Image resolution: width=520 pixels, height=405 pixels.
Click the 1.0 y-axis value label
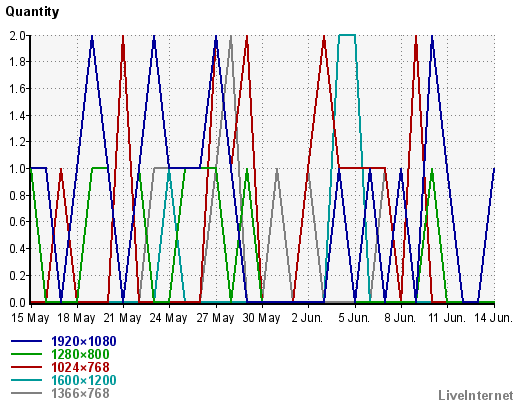point(18,168)
